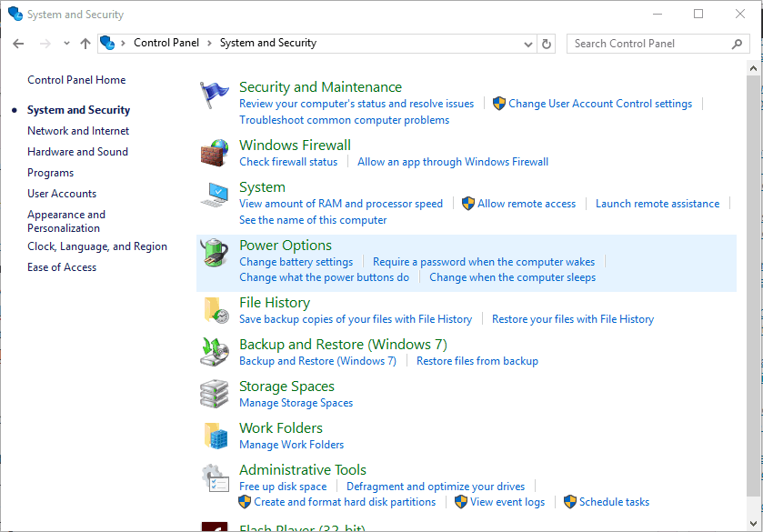Expand the address bar history dropdown
Screen dimensions: 763x532
point(529,43)
